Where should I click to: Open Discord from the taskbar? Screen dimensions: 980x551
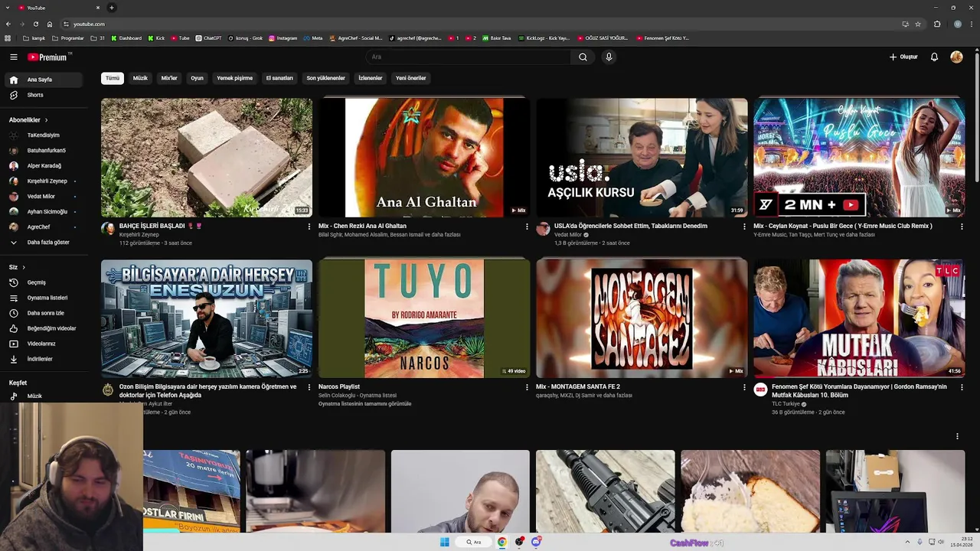(x=536, y=542)
